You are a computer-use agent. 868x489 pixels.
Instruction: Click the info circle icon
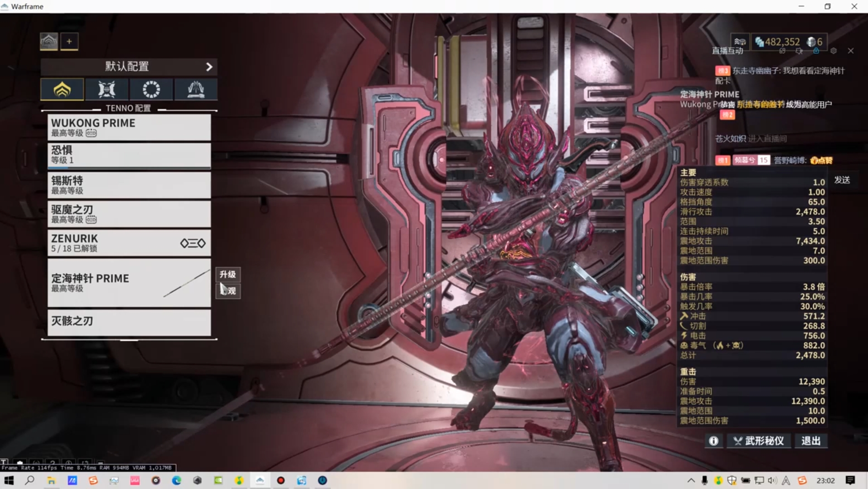tap(714, 441)
